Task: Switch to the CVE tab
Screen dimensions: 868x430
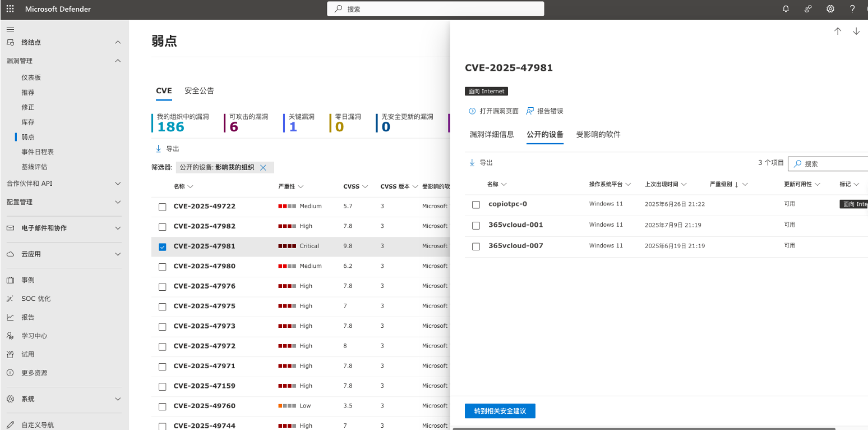Action: pyautogui.click(x=164, y=91)
